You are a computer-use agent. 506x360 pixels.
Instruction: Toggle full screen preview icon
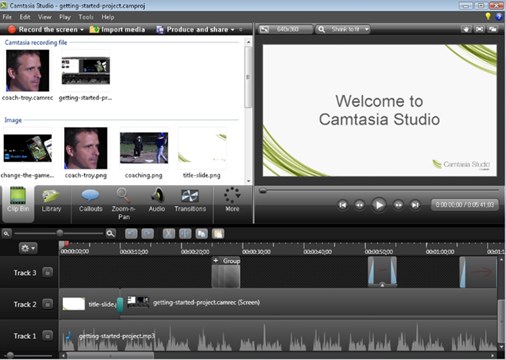tap(479, 29)
